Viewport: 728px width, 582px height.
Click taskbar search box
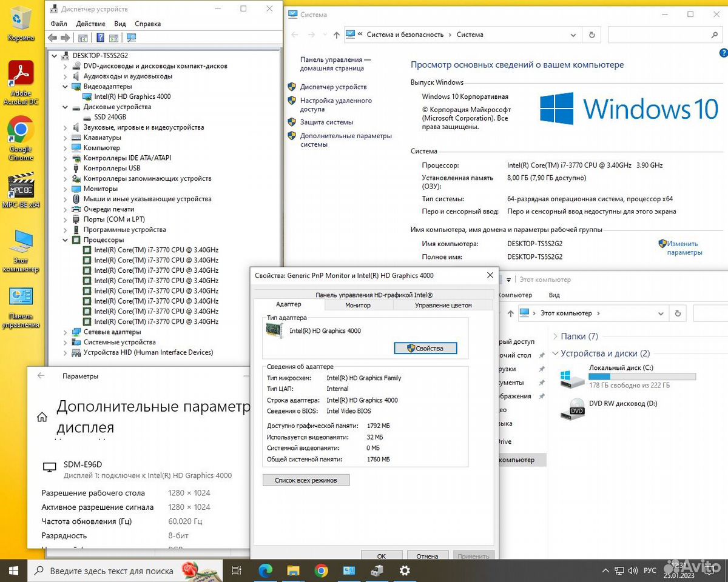click(x=126, y=570)
